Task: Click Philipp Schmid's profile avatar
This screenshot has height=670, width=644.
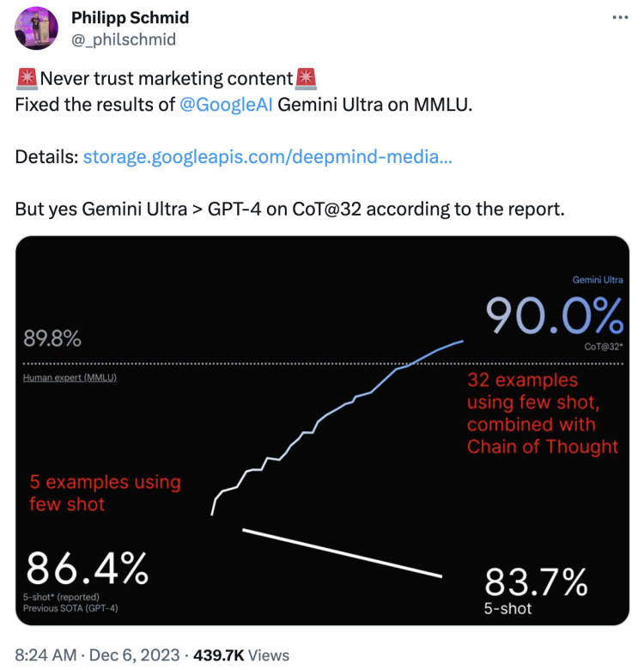Action: 36,27
